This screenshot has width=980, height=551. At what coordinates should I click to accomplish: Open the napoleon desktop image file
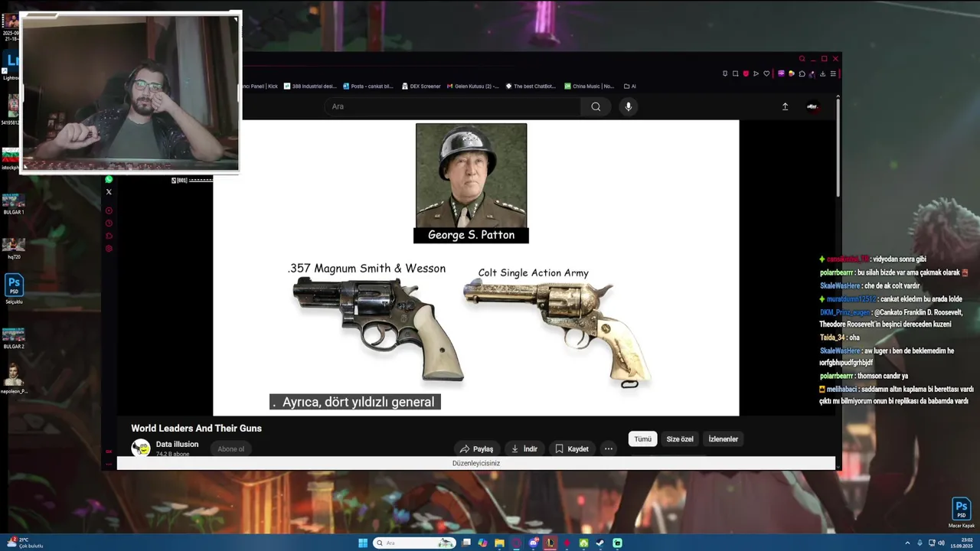[x=14, y=378]
